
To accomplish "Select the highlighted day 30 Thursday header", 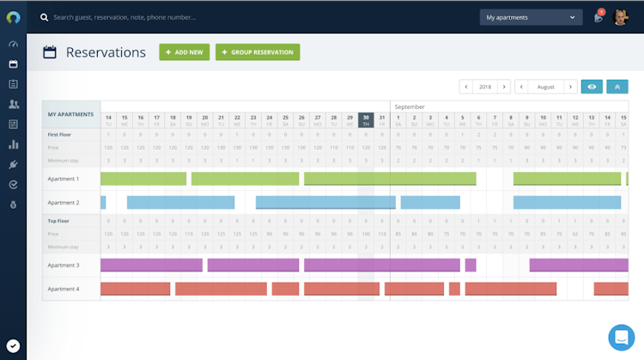I will 366,120.
